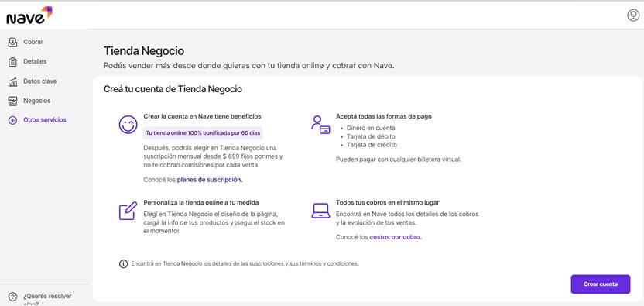Open the Detalles menu item
The width and height of the screenshot is (644, 306).
tap(35, 61)
